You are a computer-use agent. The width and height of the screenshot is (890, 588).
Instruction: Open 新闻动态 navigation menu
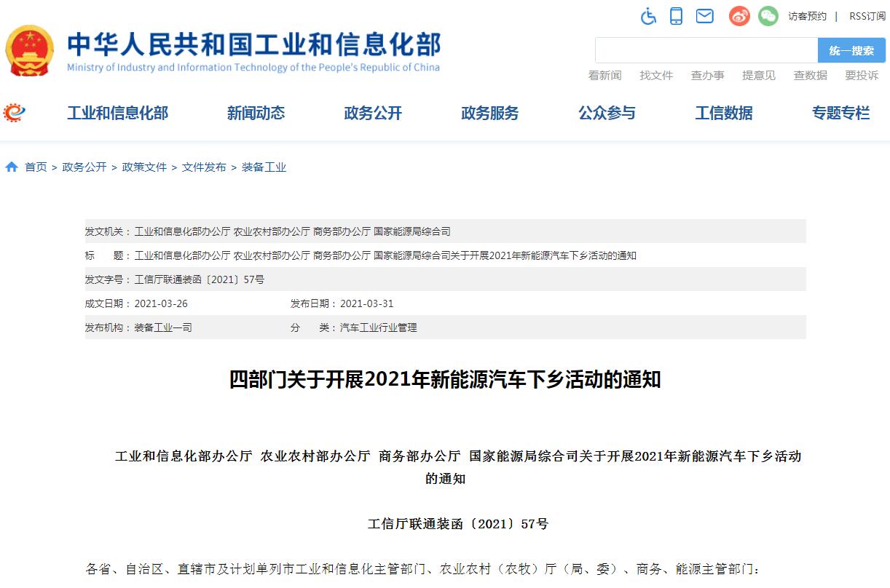tap(256, 113)
